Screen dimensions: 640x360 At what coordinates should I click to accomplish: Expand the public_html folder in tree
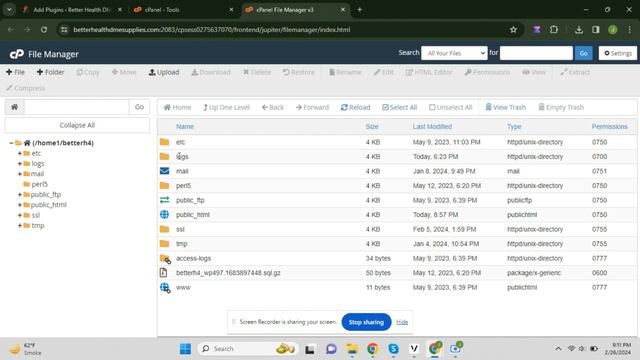pyautogui.click(x=20, y=205)
